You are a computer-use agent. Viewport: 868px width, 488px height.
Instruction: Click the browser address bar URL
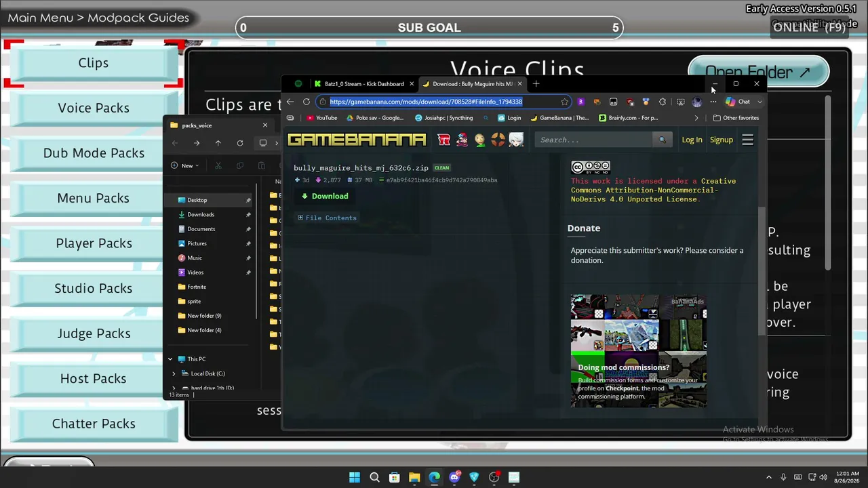426,102
